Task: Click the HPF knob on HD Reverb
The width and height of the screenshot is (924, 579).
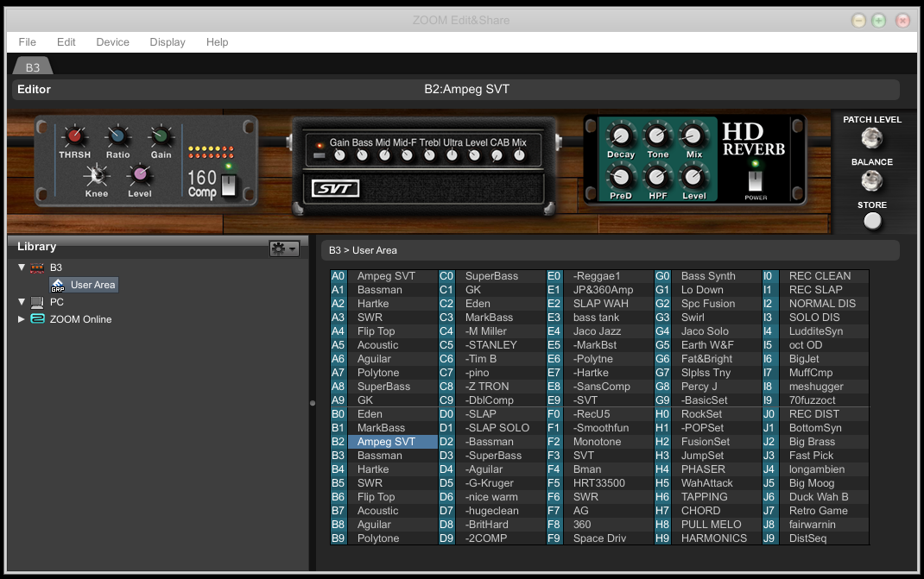Action: pos(657,177)
